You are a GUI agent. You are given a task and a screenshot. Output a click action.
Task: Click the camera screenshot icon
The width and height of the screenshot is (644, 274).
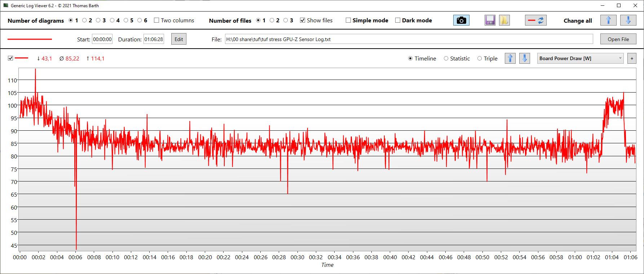[x=461, y=21]
